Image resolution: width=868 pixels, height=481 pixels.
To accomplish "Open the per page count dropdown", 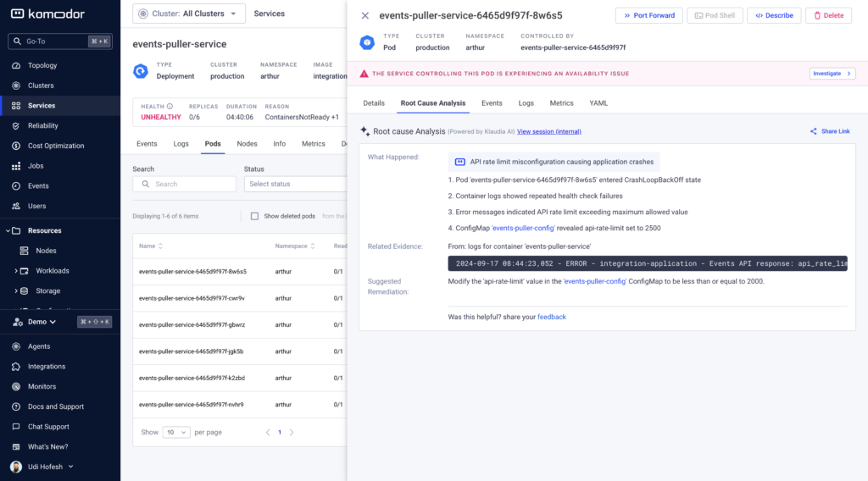I will coord(176,433).
